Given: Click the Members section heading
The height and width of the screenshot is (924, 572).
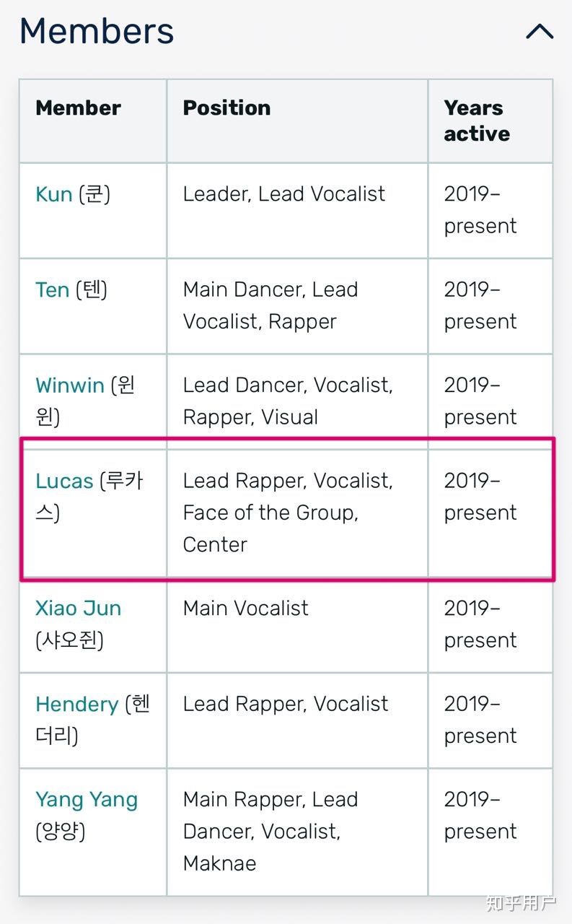Looking at the screenshot, I should tap(97, 32).
